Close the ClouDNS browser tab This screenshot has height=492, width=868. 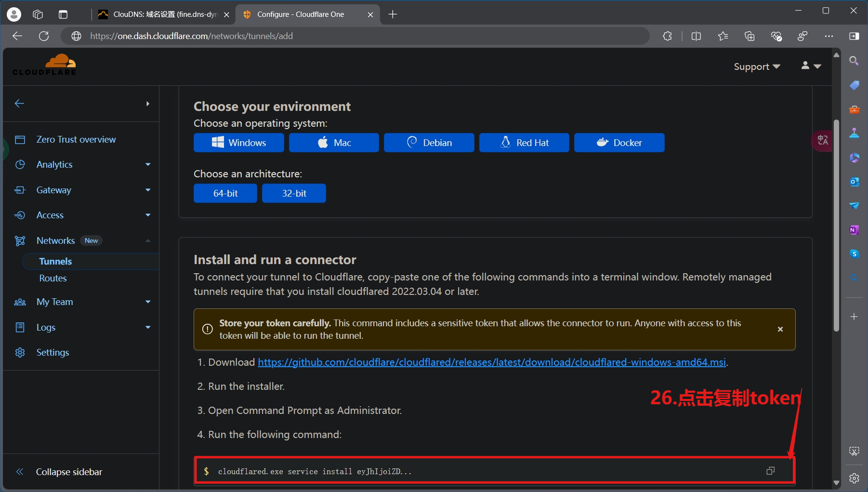(x=226, y=14)
